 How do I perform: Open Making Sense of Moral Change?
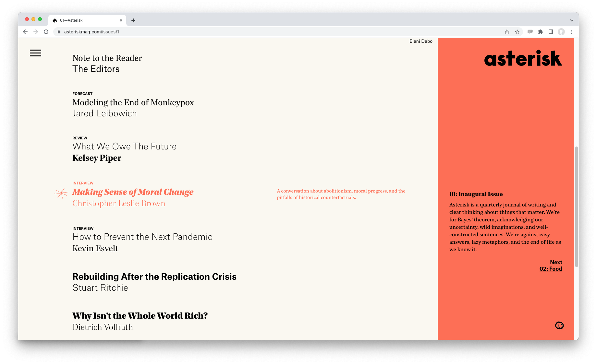tap(133, 192)
